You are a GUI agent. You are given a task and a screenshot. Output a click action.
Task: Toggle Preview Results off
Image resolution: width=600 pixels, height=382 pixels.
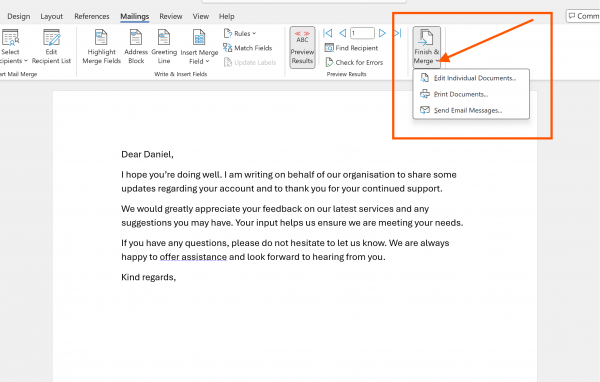click(302, 47)
